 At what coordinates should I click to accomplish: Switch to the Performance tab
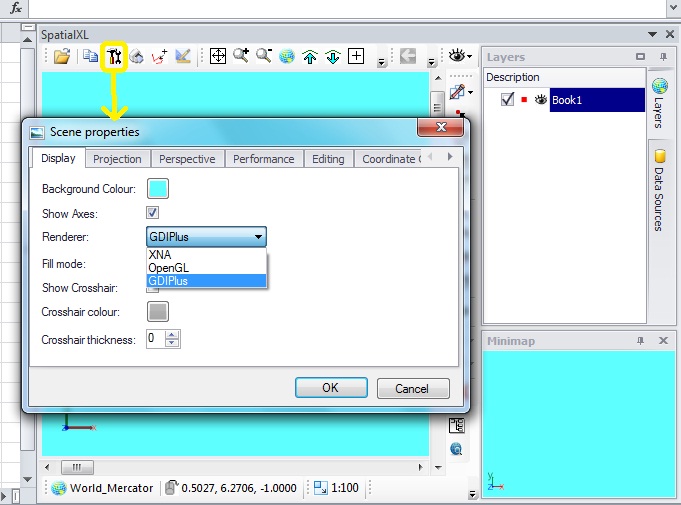pos(263,159)
